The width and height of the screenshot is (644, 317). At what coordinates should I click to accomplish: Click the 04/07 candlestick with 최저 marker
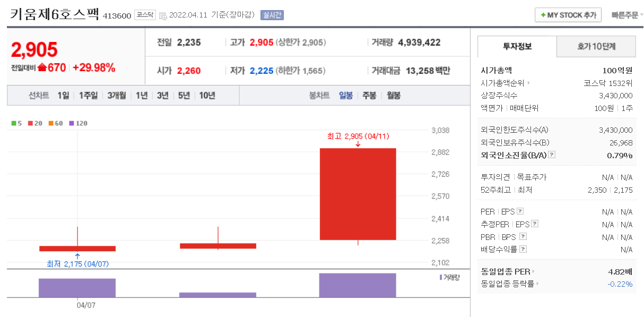77,249
